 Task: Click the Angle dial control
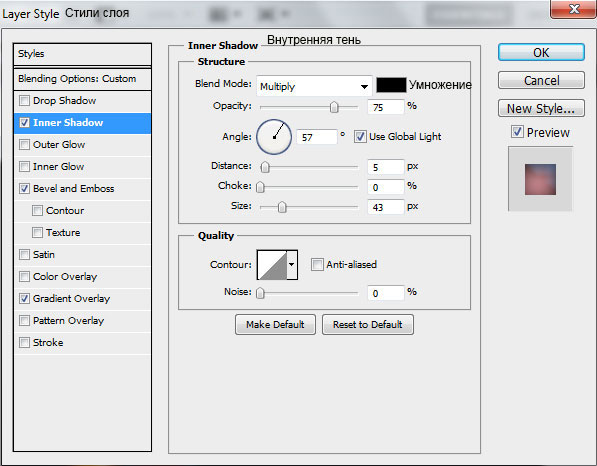pyautogui.click(x=274, y=137)
